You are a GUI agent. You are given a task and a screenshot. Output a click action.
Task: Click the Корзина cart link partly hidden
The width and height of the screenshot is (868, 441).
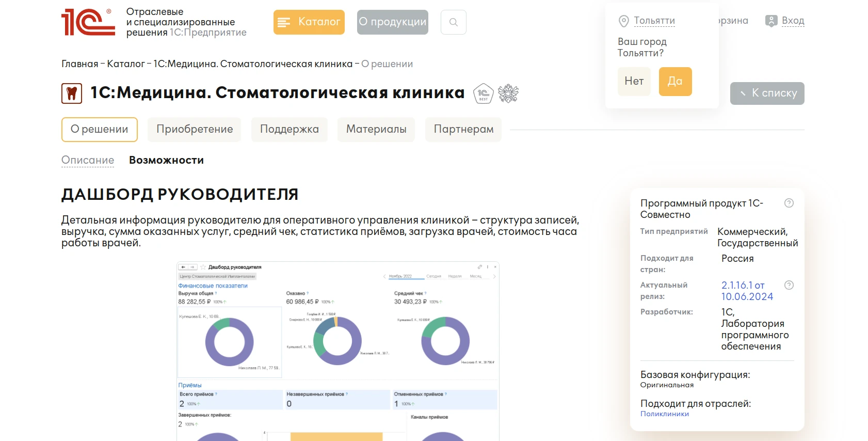click(733, 21)
